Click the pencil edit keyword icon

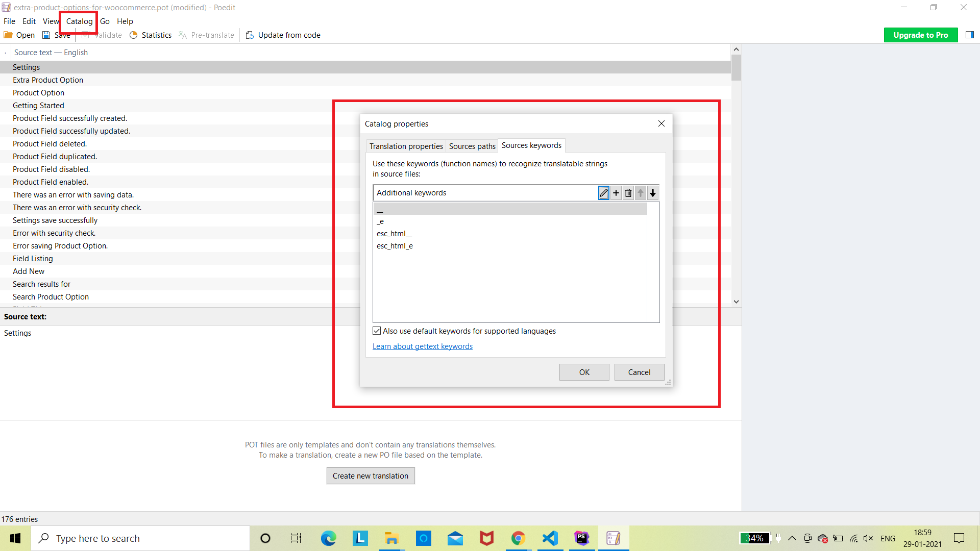pos(604,193)
